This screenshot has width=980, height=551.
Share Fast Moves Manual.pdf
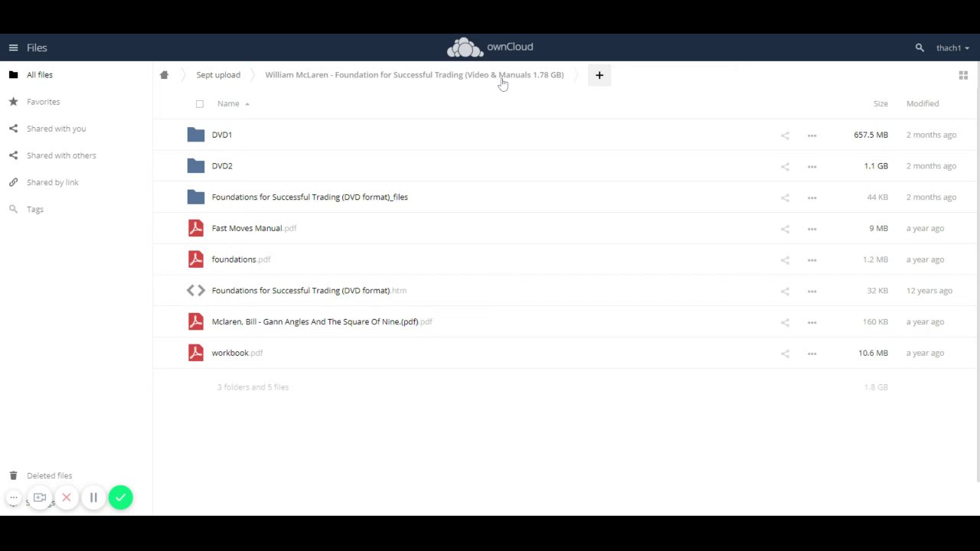[x=785, y=229]
